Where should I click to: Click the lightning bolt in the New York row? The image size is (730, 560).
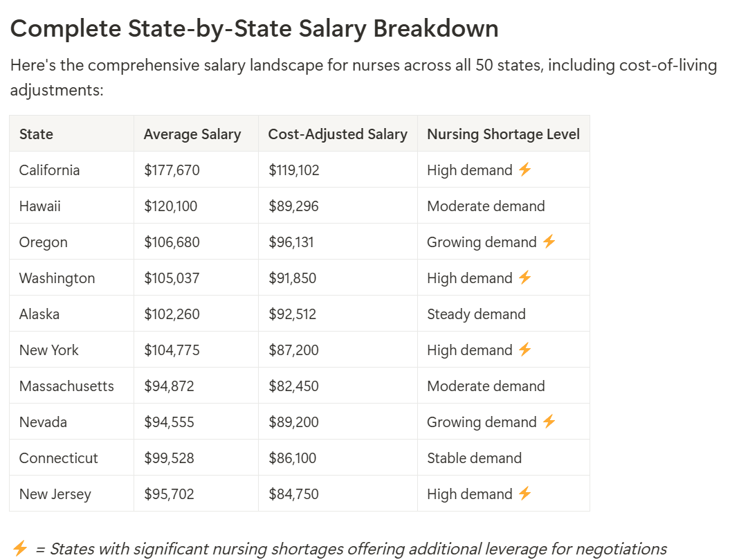point(524,350)
